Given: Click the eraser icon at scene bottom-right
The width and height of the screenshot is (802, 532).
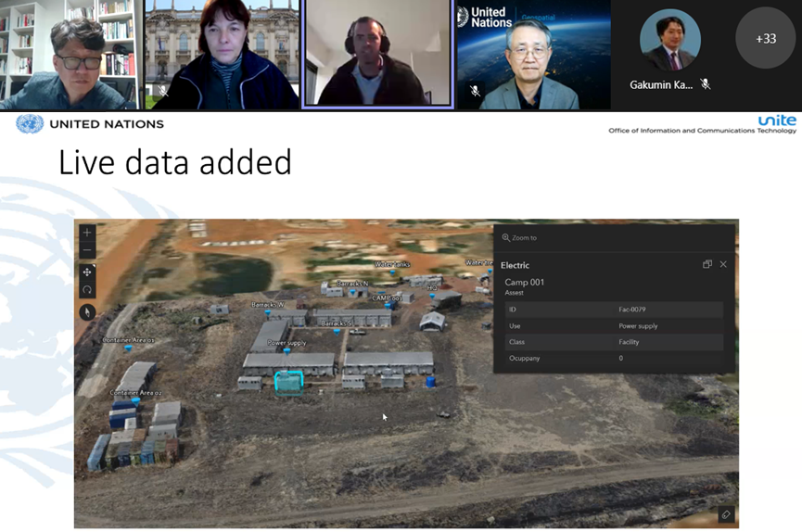Looking at the screenshot, I should (725, 514).
